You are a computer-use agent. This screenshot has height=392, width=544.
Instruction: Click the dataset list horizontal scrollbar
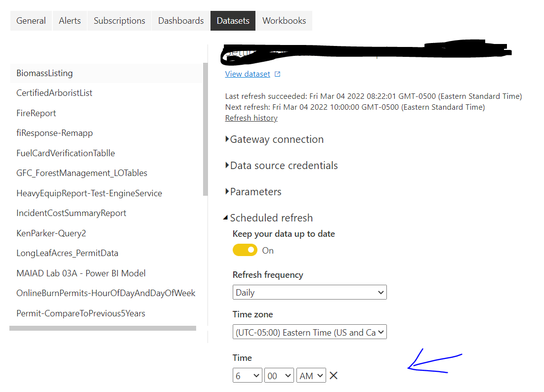pyautogui.click(x=103, y=328)
